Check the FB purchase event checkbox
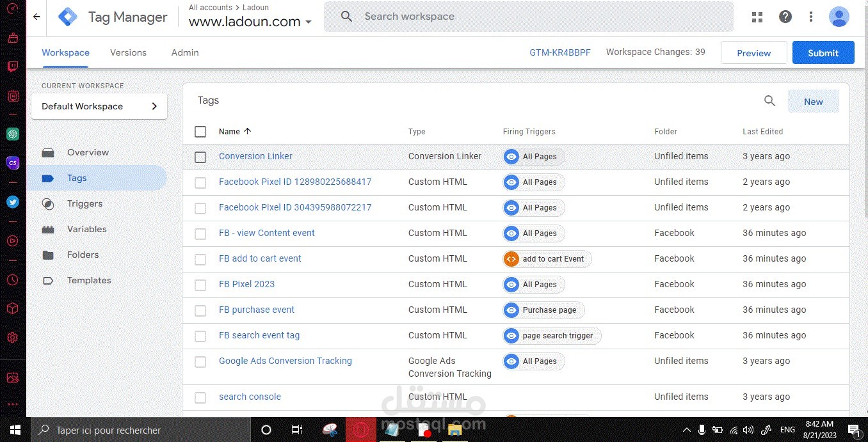This screenshot has width=868, height=442. coord(200,311)
